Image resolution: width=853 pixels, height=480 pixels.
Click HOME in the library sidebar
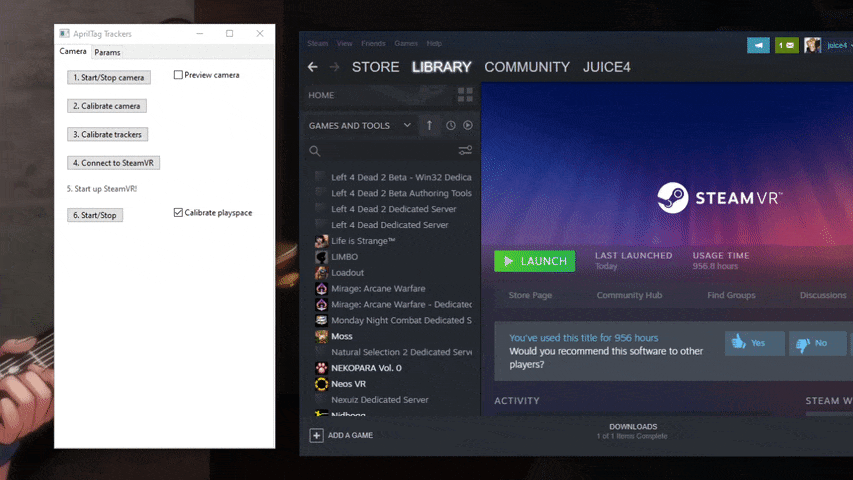322,95
